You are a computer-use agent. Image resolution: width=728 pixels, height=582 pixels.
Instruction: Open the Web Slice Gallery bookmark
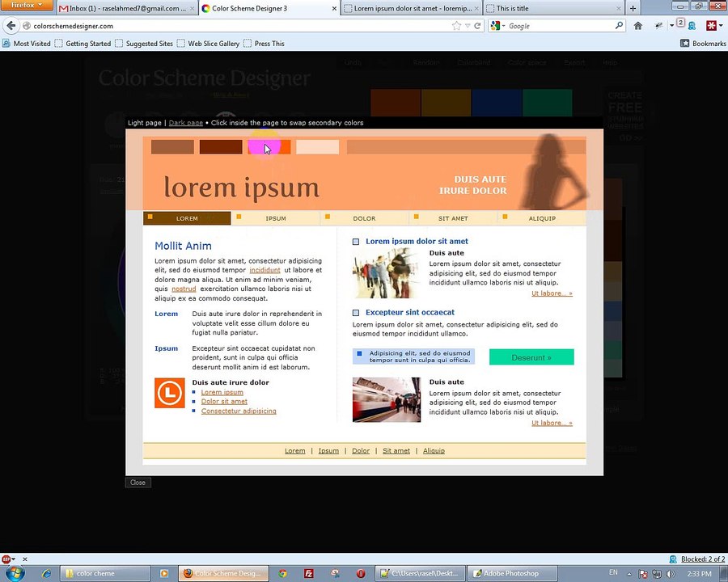coord(209,44)
